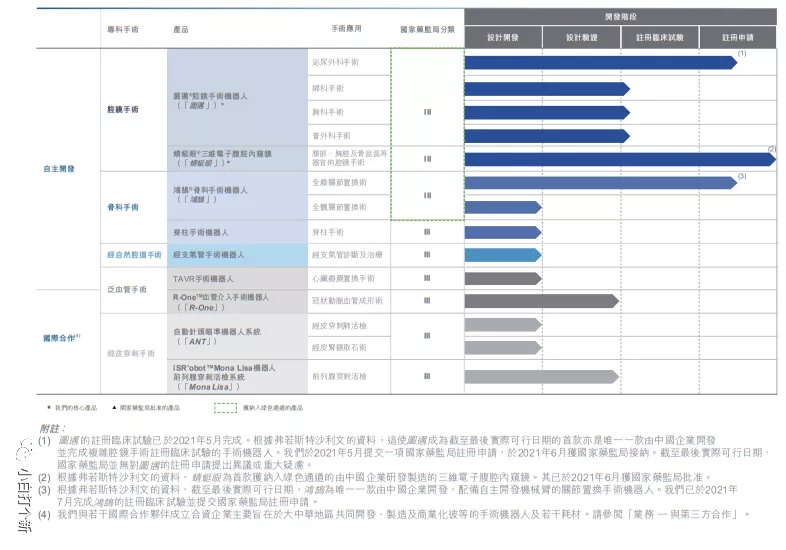Viewport: 786px width, 550px height.
Task: Click the green dashed box legend symbol
Action: click(x=226, y=408)
